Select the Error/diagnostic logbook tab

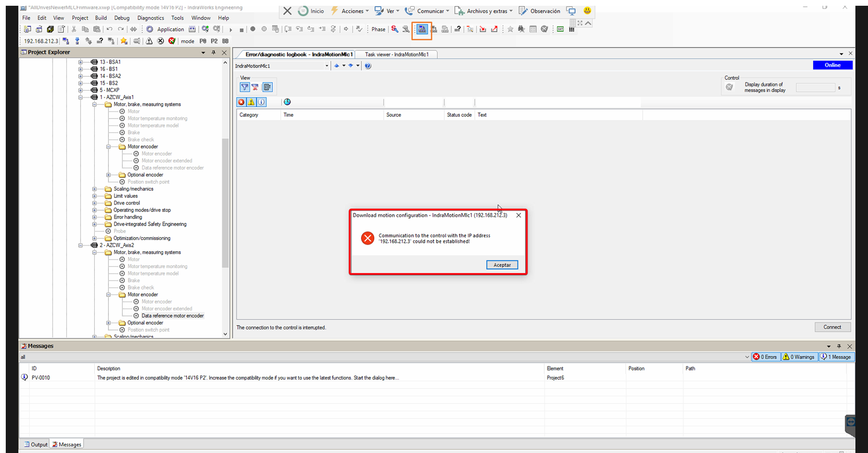point(299,54)
